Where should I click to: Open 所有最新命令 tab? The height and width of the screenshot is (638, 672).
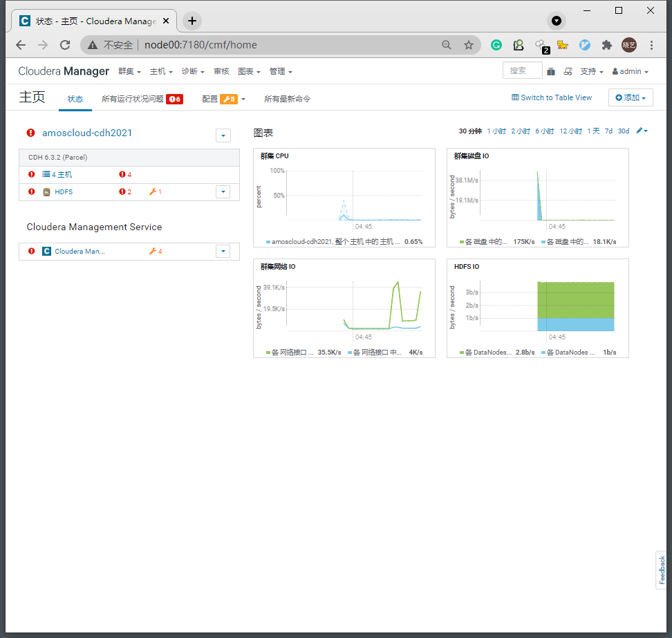287,99
